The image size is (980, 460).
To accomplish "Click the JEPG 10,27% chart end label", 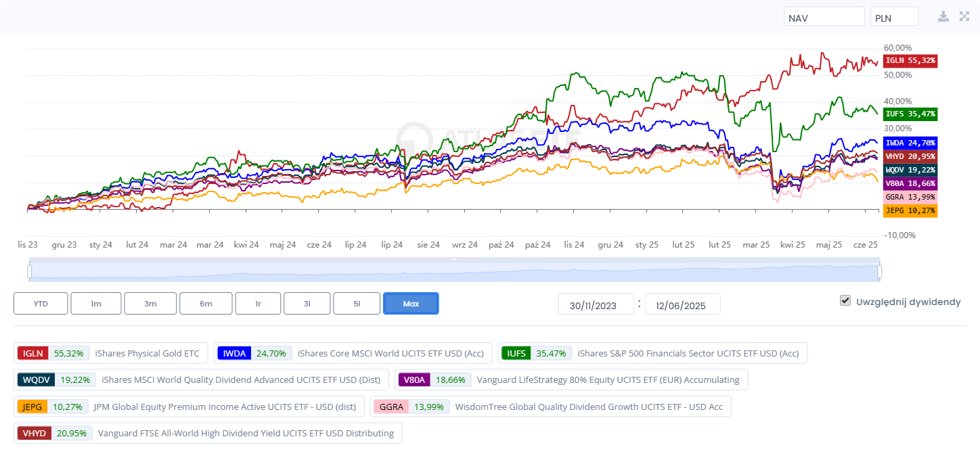I will pyautogui.click(x=910, y=210).
